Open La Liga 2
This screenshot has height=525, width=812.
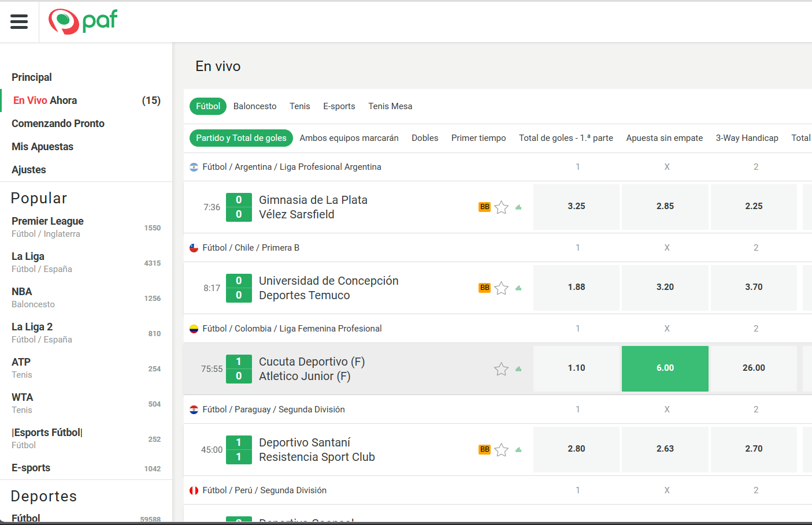[x=86, y=333]
